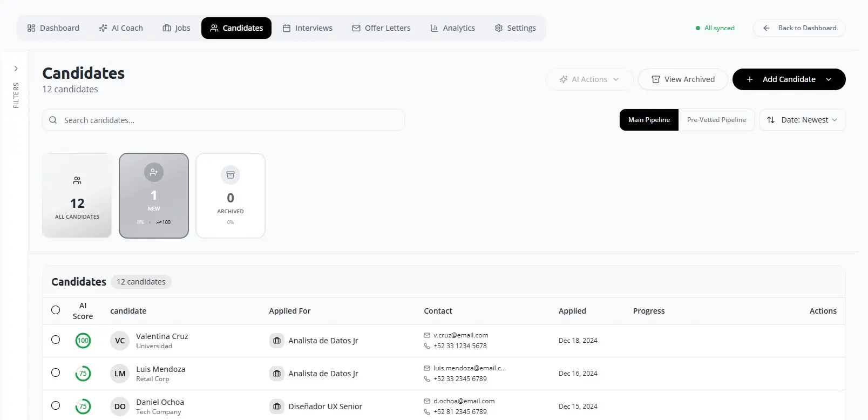Open the Dashboard tab
The height and width of the screenshot is (420, 868).
(53, 28)
